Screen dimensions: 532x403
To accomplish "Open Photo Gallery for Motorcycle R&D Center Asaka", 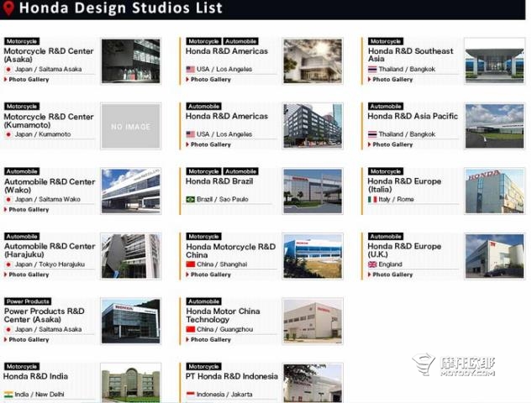I will 27,79.
